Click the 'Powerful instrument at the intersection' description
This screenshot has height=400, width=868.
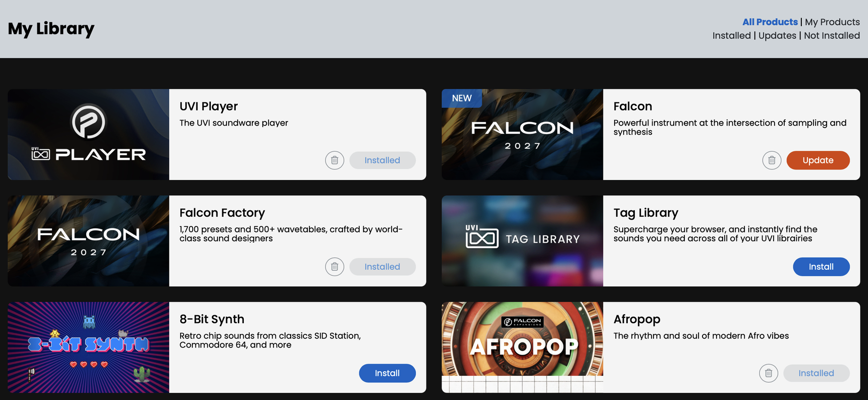click(x=730, y=127)
